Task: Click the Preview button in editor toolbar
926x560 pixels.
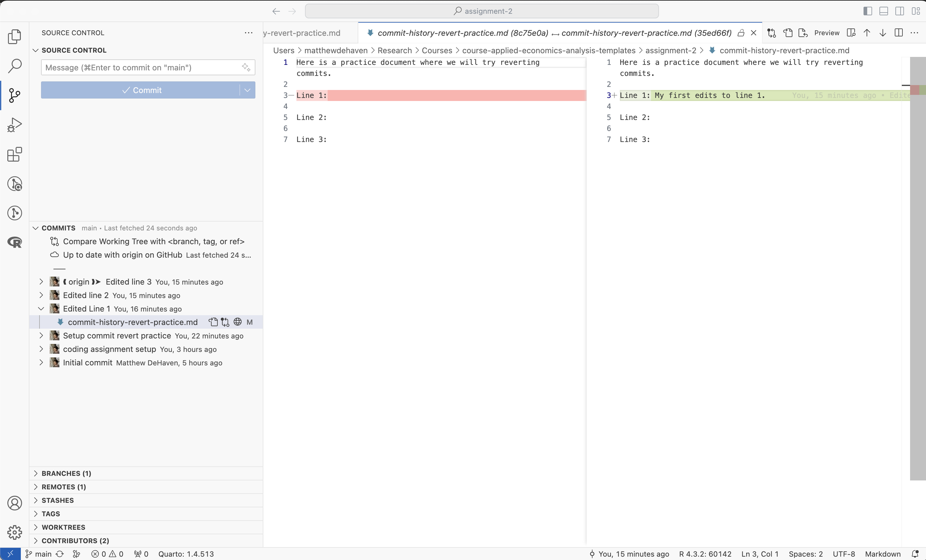Action: (x=826, y=33)
